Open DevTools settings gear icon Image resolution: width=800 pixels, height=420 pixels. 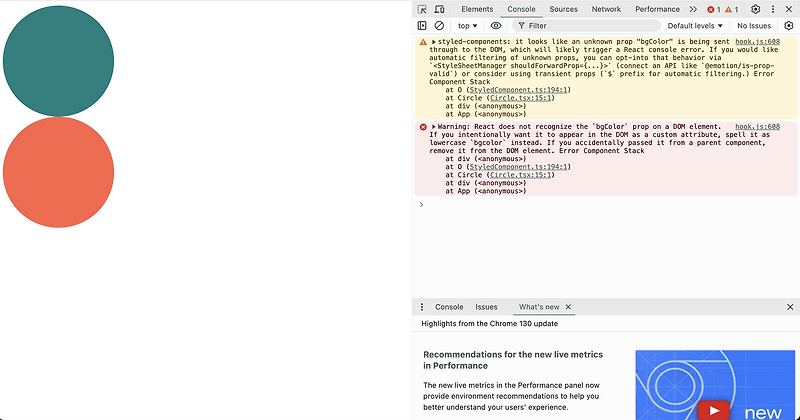pyautogui.click(x=756, y=9)
